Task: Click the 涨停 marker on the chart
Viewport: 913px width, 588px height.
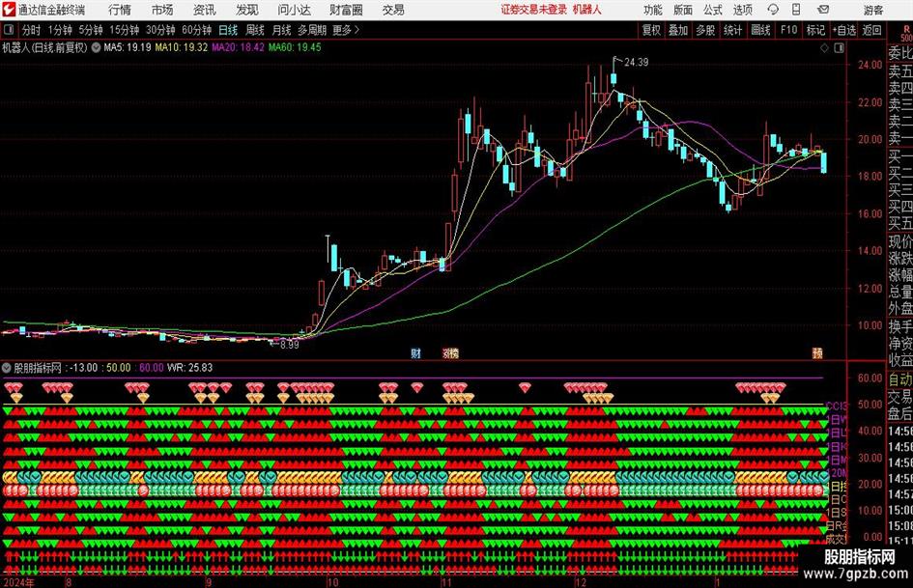Action: pos(450,352)
